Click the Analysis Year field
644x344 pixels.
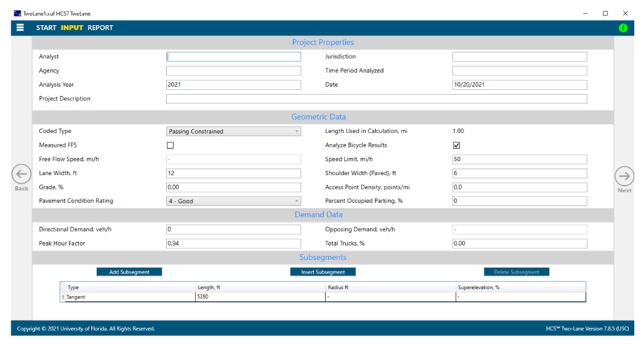[233, 85]
